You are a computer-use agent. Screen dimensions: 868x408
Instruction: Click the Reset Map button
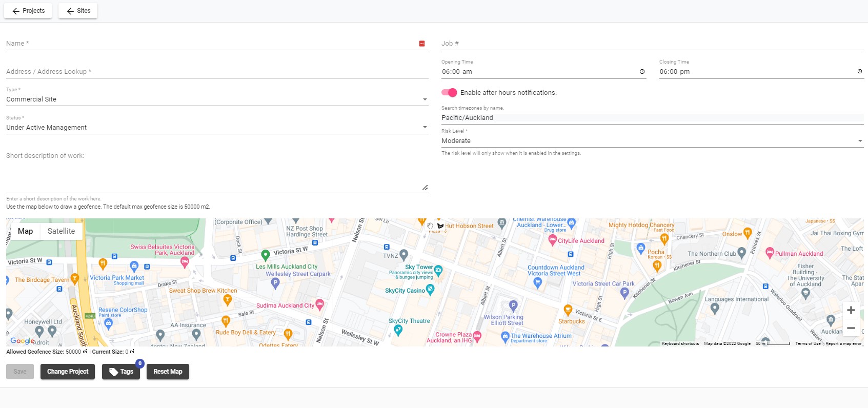(x=168, y=372)
